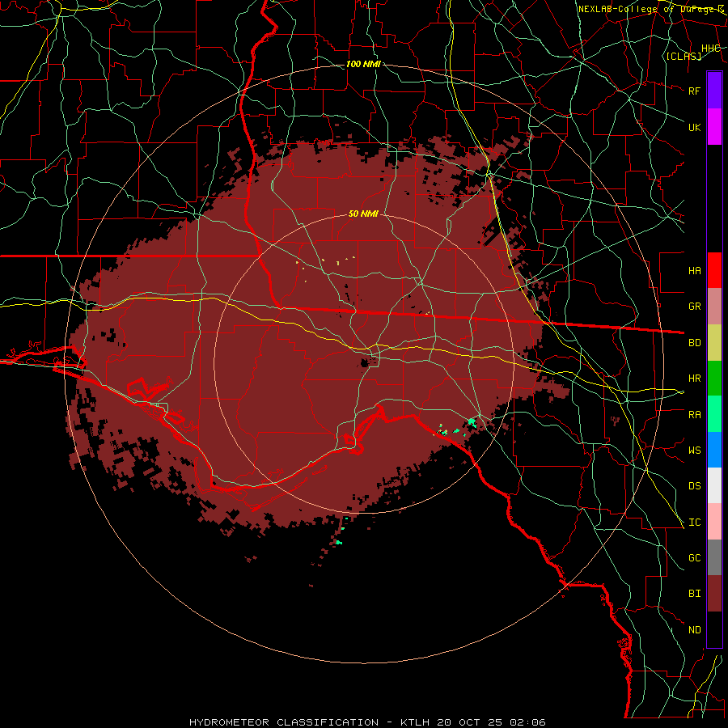
Task: Click the '100 NMI' range ring label
Action: tap(363, 64)
